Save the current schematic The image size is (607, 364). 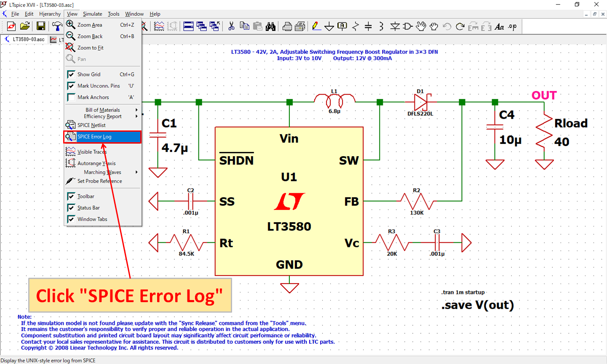click(40, 26)
